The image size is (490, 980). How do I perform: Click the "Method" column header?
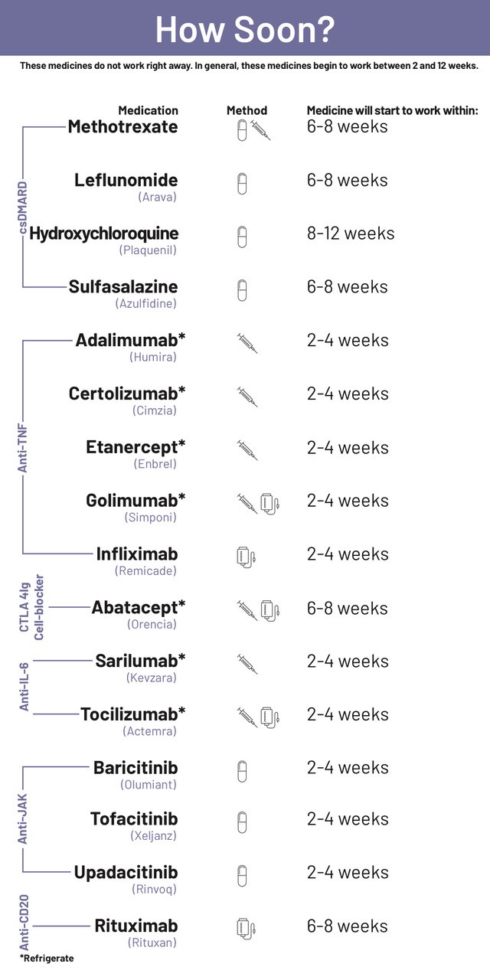[247, 110]
